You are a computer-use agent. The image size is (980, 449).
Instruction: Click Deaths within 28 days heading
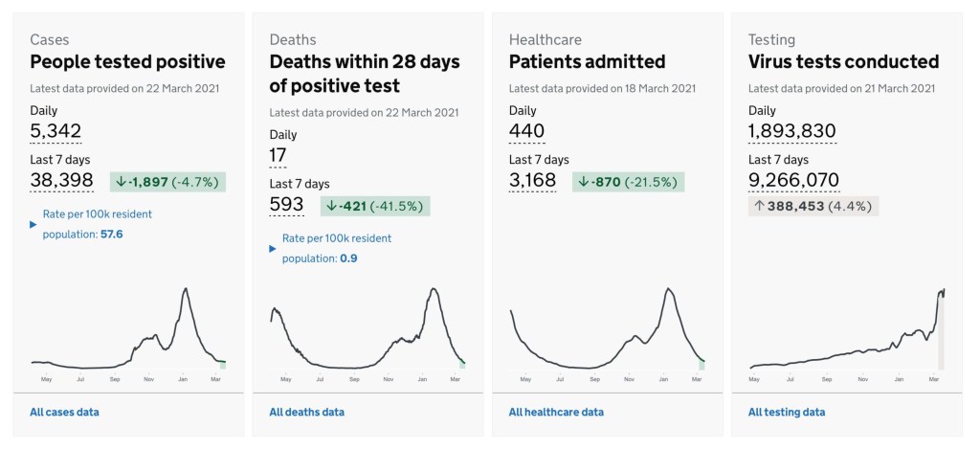[365, 74]
